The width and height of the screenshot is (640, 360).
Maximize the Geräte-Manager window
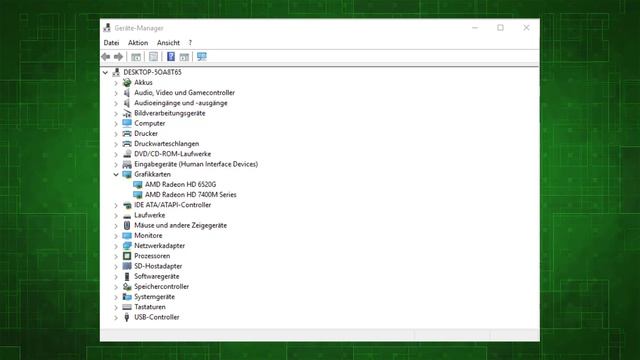pos(500,28)
